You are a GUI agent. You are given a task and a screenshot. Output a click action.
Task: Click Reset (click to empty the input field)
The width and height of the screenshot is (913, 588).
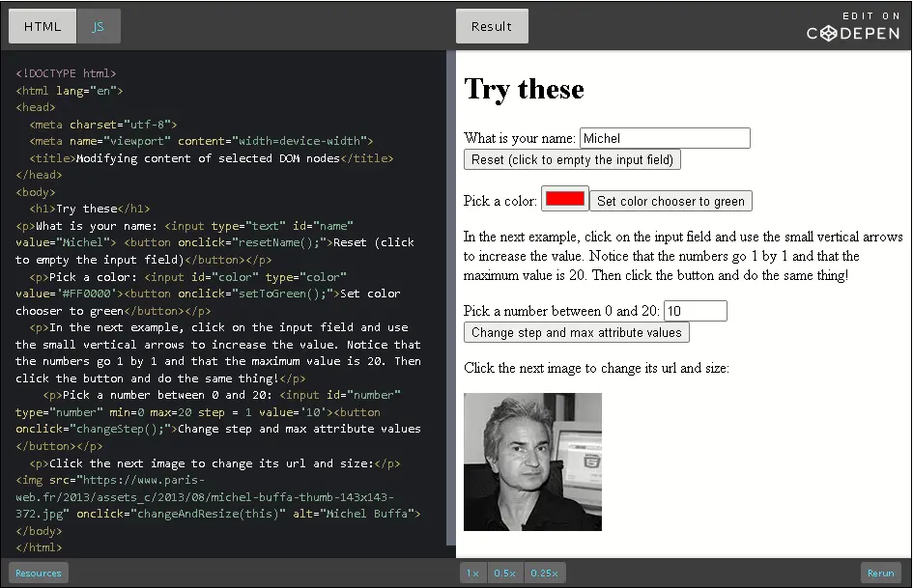[x=572, y=159]
